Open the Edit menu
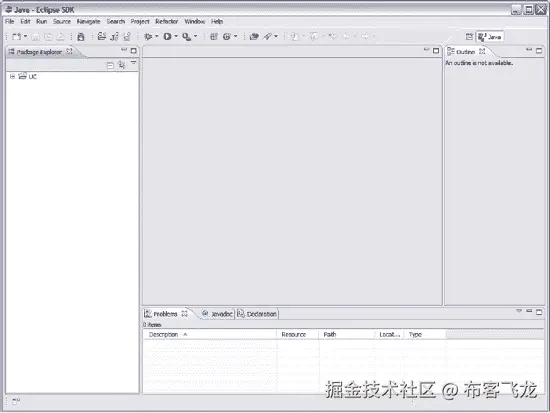 (x=25, y=21)
